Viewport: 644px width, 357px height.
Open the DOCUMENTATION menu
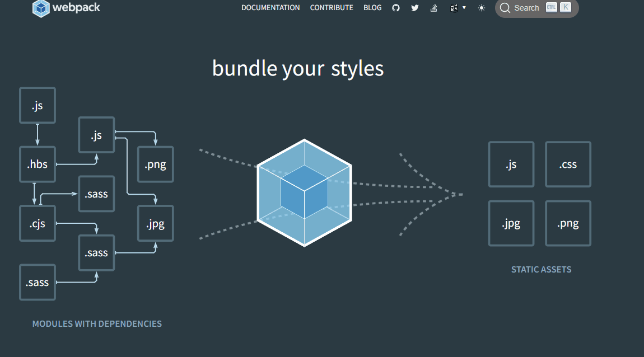[x=270, y=7]
